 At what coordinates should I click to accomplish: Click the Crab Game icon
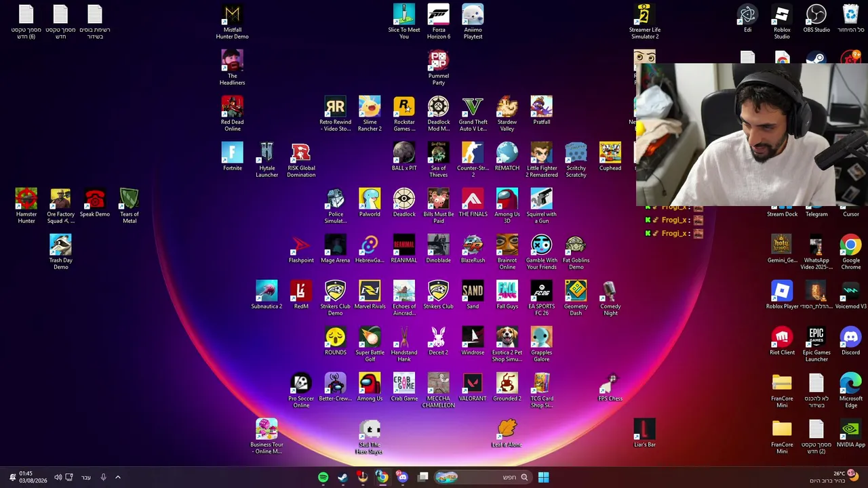point(404,388)
